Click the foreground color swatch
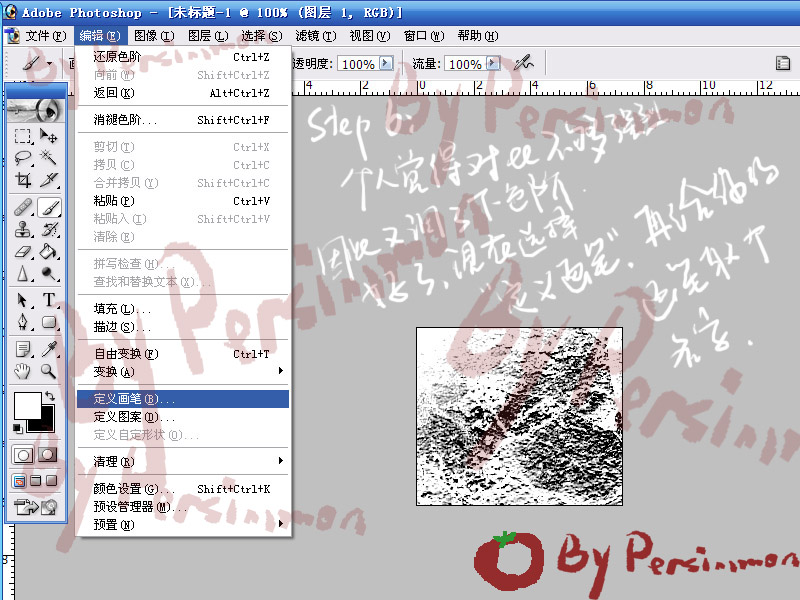Viewport: 800px width, 600px height. 27,406
